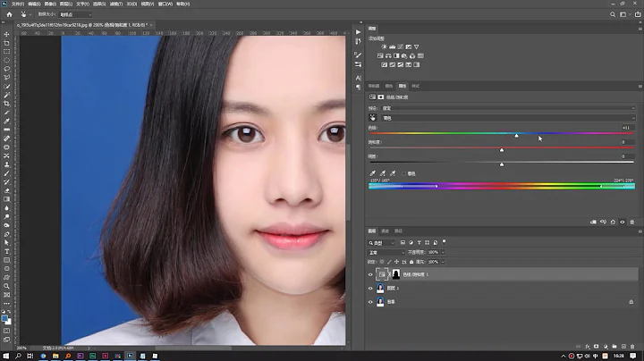The height and width of the screenshot is (361, 644).
Task: Select the Lasso tool
Action: click(6, 69)
